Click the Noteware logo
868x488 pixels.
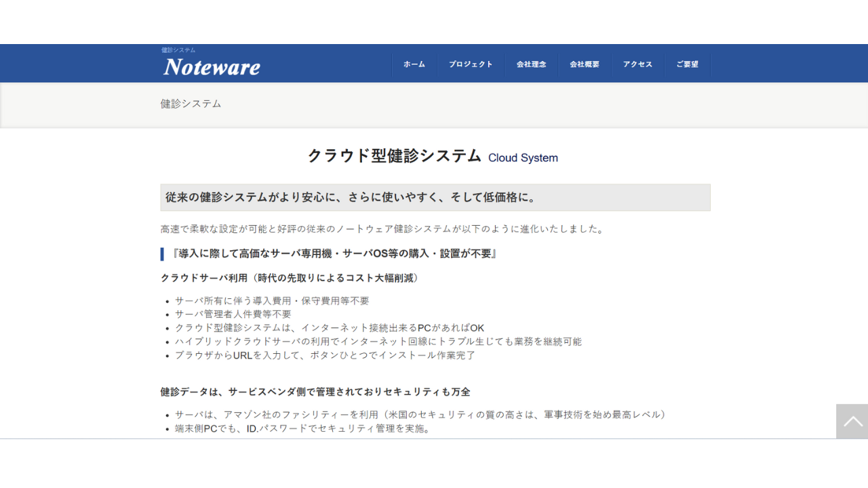(212, 66)
